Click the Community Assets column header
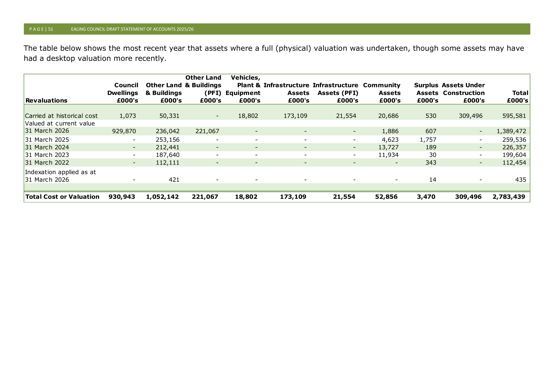The width and height of the screenshot is (554, 392). (x=382, y=93)
